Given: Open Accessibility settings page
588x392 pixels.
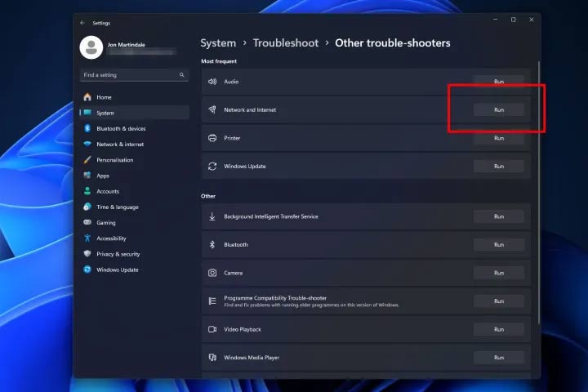Looking at the screenshot, I should [134, 238].
